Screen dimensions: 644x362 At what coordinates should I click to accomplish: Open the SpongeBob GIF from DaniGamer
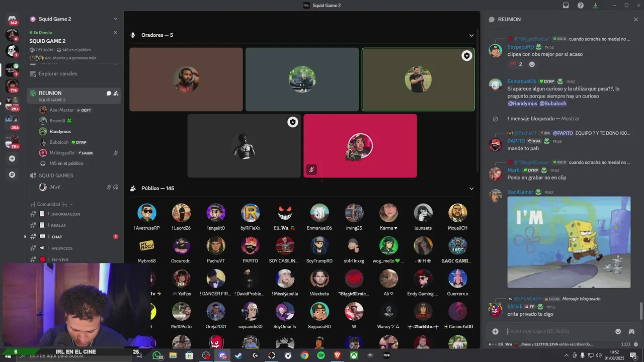569,242
